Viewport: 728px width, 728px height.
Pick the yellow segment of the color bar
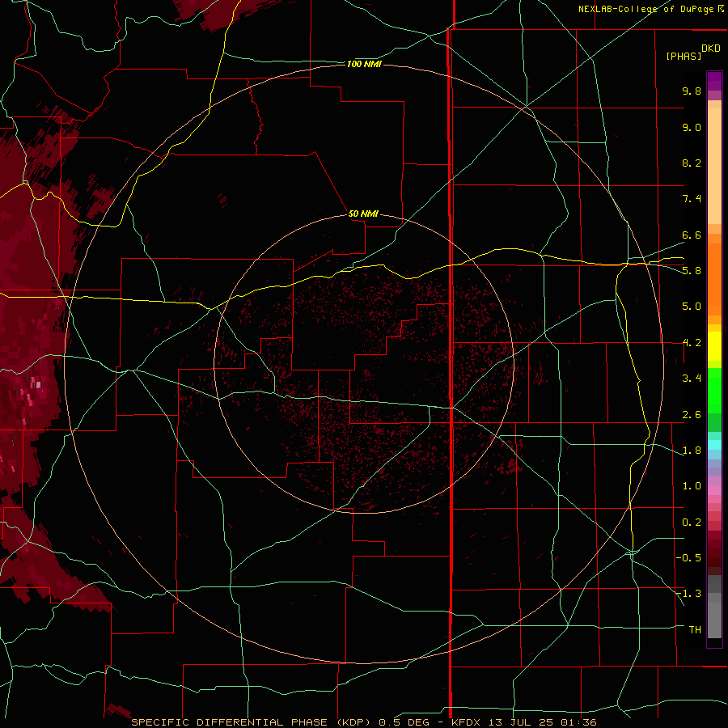pyautogui.click(x=714, y=346)
